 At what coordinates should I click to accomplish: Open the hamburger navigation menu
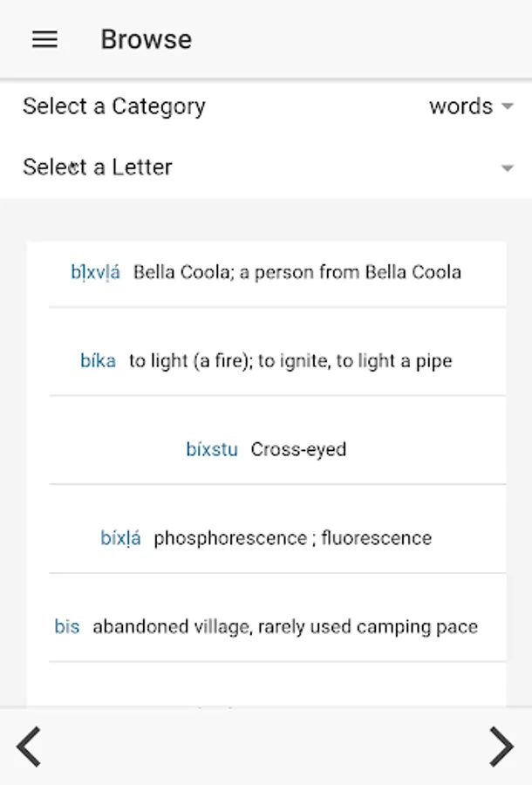[44, 39]
